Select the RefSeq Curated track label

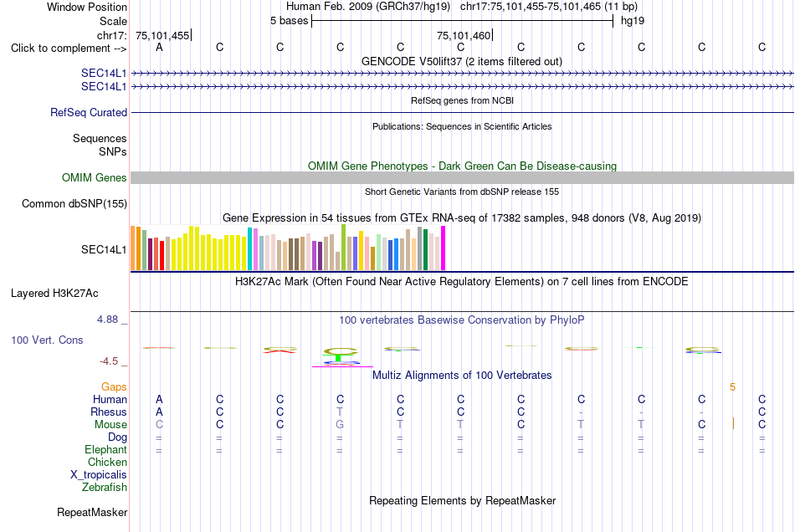pos(89,112)
